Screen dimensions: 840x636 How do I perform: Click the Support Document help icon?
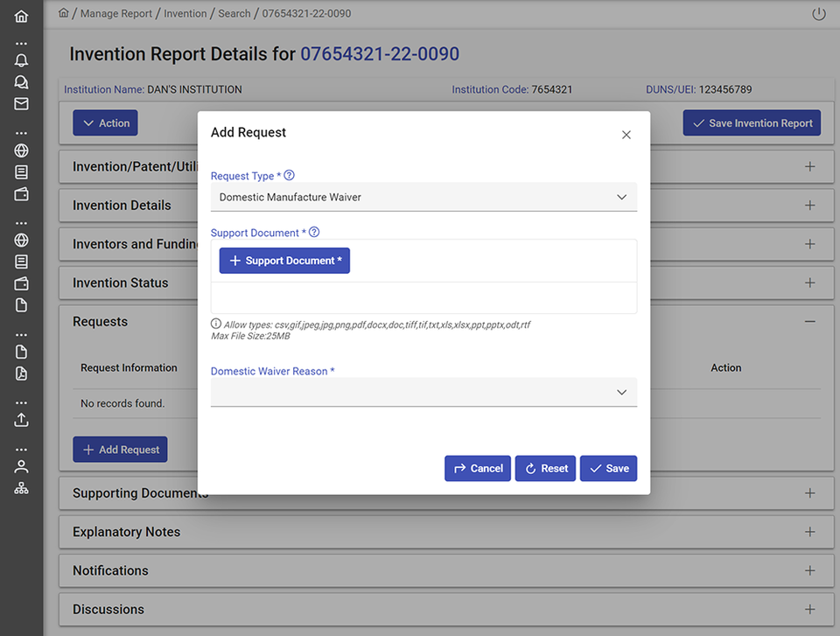click(x=314, y=233)
